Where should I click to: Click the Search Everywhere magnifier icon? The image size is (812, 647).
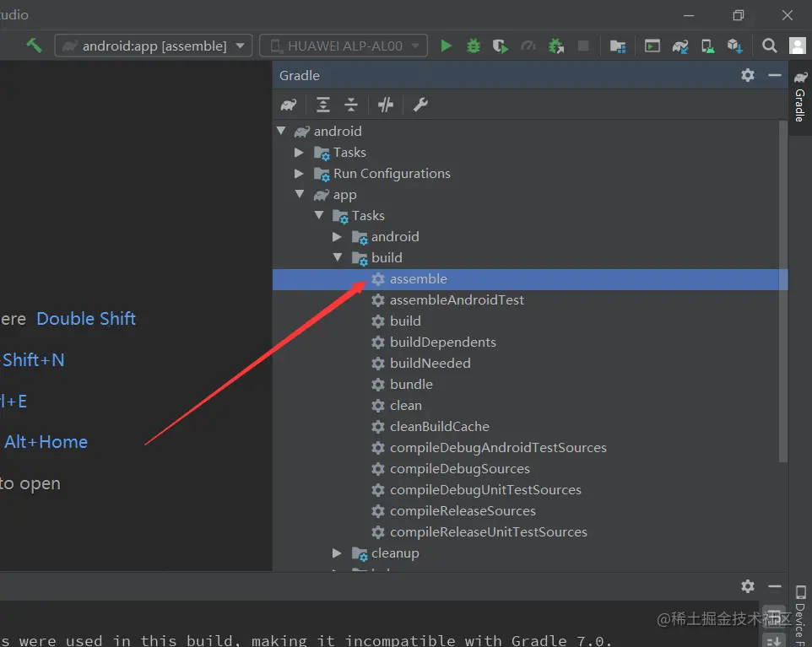(x=770, y=46)
